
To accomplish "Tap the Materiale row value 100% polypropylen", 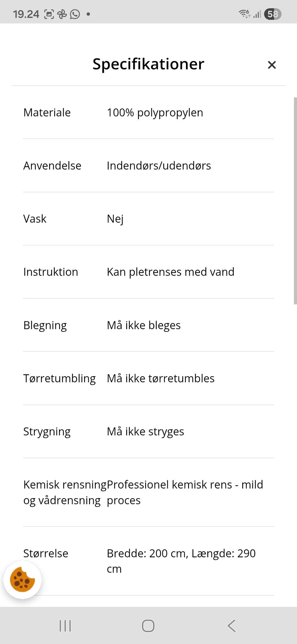I will click(155, 113).
